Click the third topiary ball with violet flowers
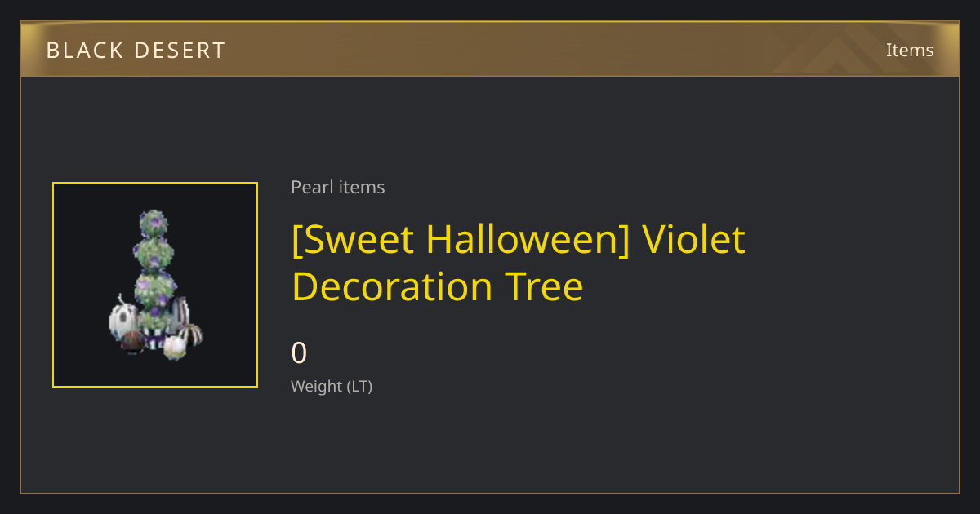The width and height of the screenshot is (980, 514). pyautogui.click(x=154, y=286)
